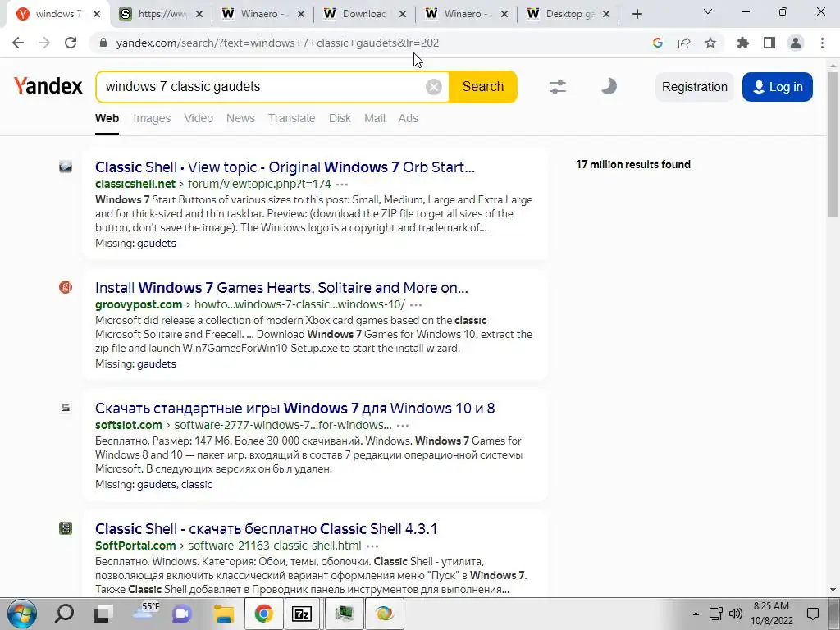
Task: Open the Windows Start orb
Action: coord(22,614)
